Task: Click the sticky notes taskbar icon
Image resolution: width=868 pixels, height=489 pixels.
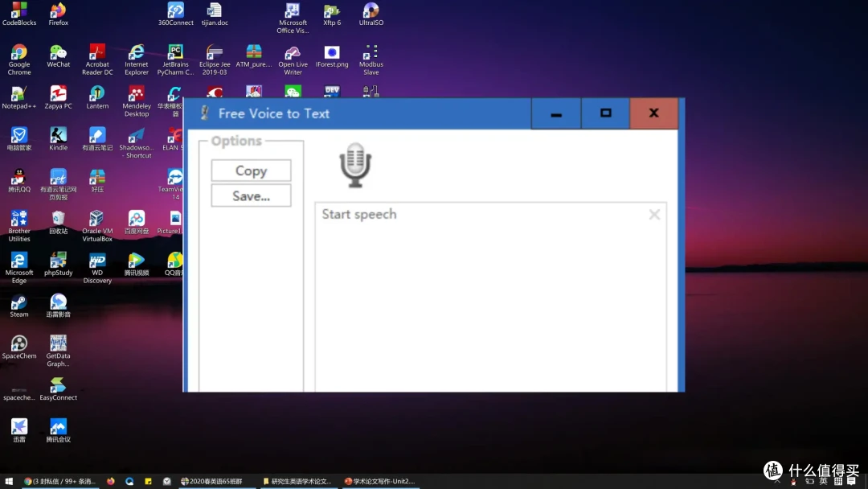Action: pos(148,481)
